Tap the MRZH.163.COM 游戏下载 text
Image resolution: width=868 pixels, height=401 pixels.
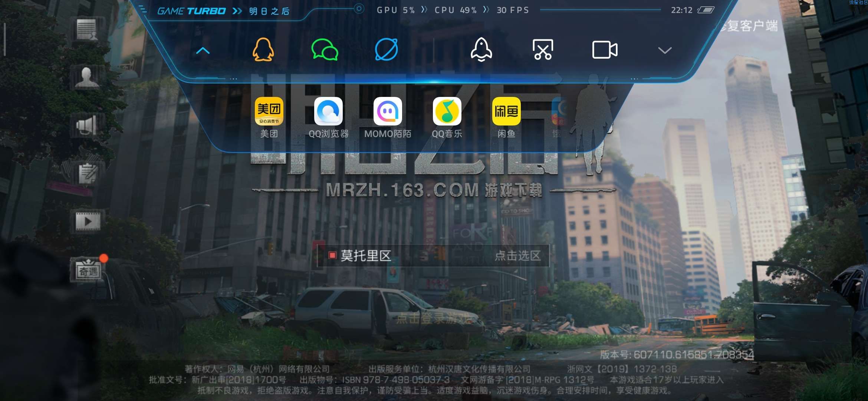pyautogui.click(x=434, y=190)
